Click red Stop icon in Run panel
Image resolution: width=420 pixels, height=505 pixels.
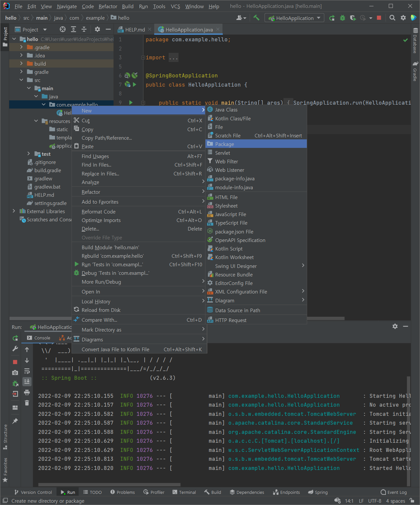pos(15,362)
